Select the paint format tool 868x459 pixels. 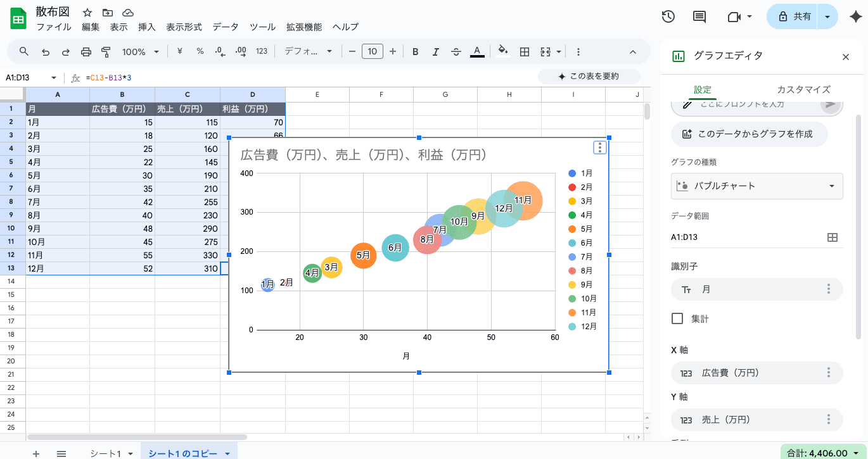(x=106, y=52)
